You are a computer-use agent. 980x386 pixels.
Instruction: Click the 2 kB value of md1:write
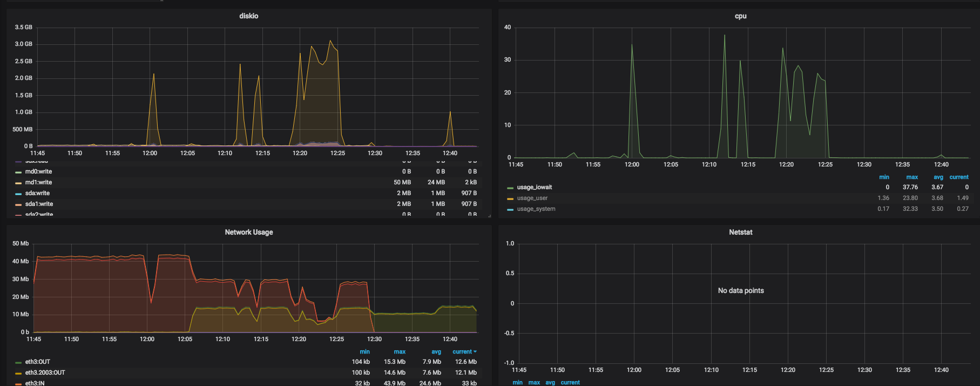pyautogui.click(x=471, y=183)
